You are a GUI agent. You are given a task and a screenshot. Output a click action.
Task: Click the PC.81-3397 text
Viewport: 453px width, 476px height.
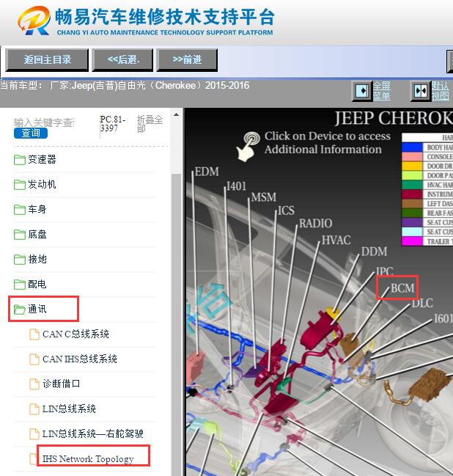[113, 124]
